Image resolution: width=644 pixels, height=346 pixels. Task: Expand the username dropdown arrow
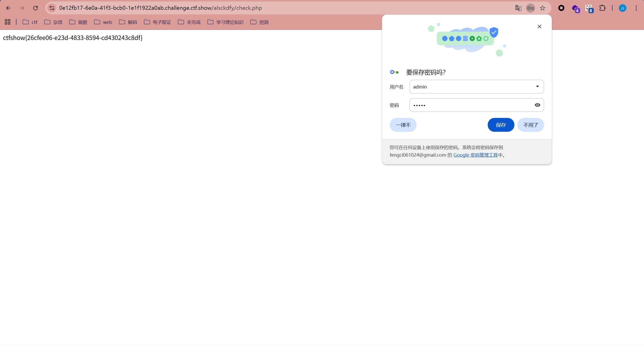click(x=537, y=86)
